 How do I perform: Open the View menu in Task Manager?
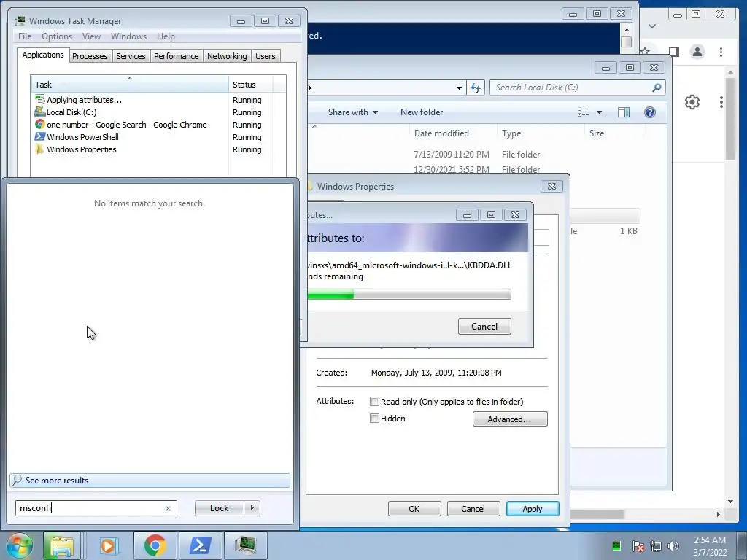point(91,36)
